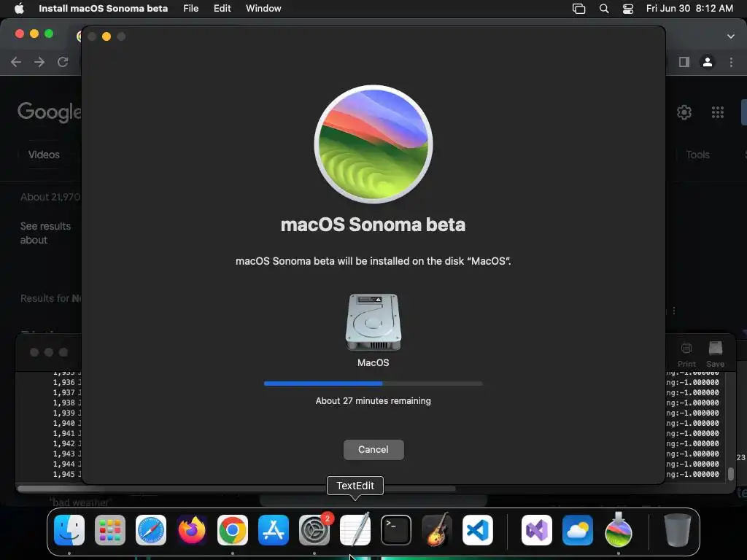The width and height of the screenshot is (747, 560).
Task: Open Visual Studio from the Dock
Action: [537, 530]
